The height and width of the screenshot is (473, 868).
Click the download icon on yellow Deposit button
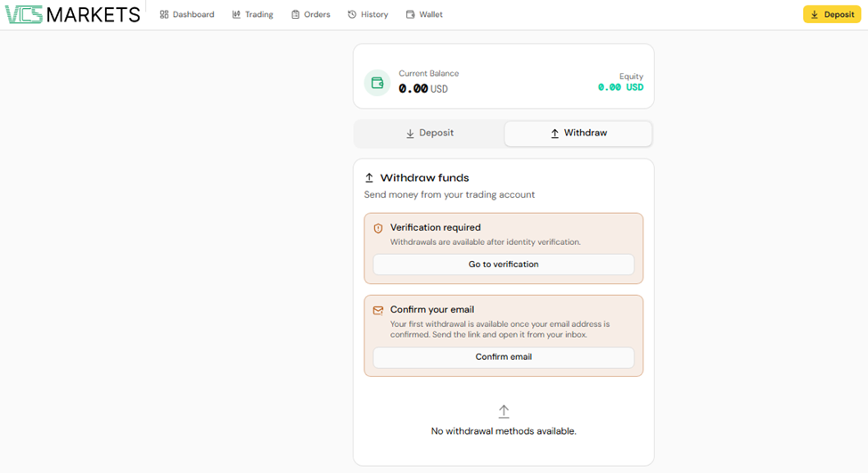tap(815, 15)
